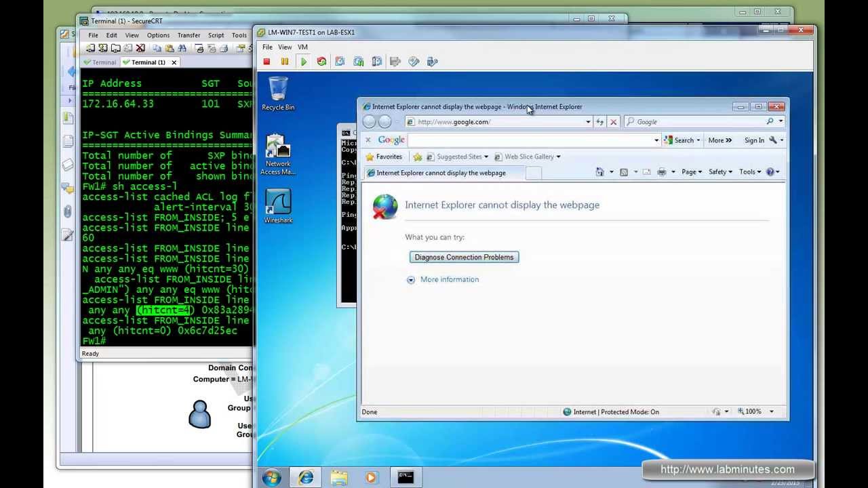Click the VM power off red square icon
Viewport: 868px width, 488px height.
pos(267,62)
